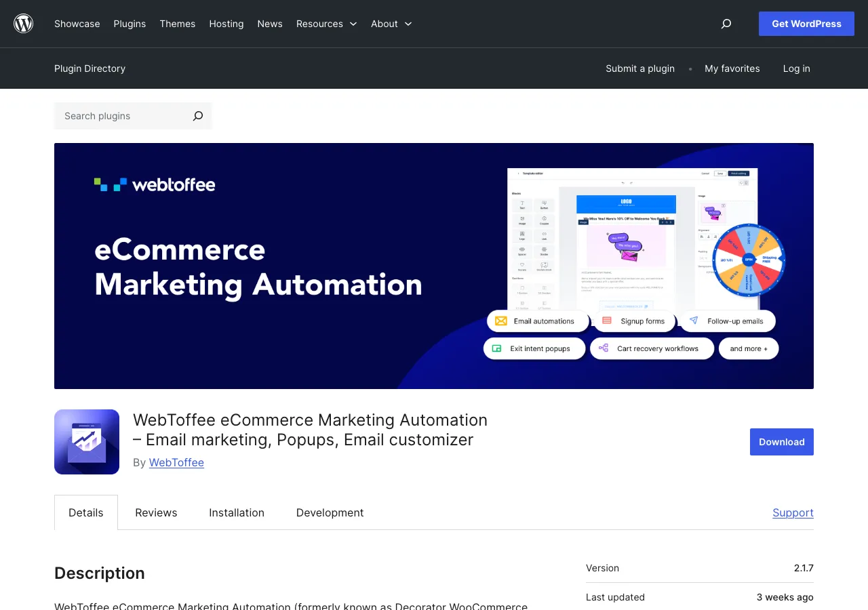Switch to the Installation tab
Image resolution: width=868 pixels, height=610 pixels.
pyautogui.click(x=237, y=512)
